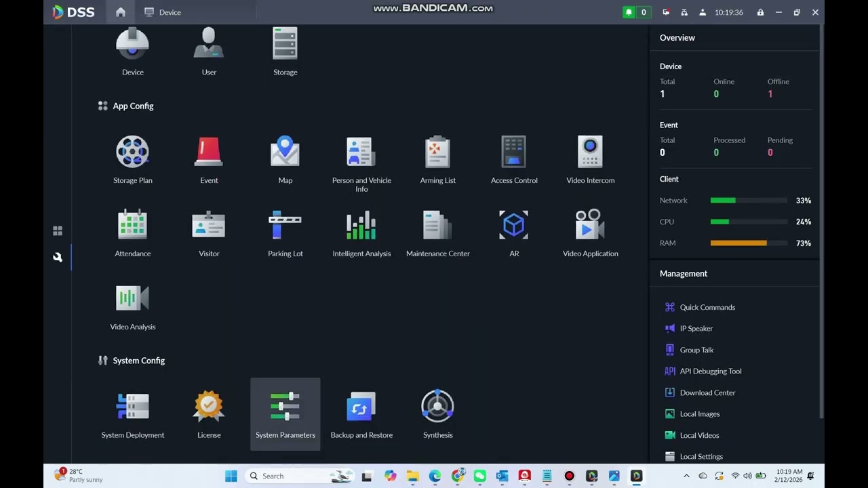Click the Pending event count

click(x=770, y=152)
